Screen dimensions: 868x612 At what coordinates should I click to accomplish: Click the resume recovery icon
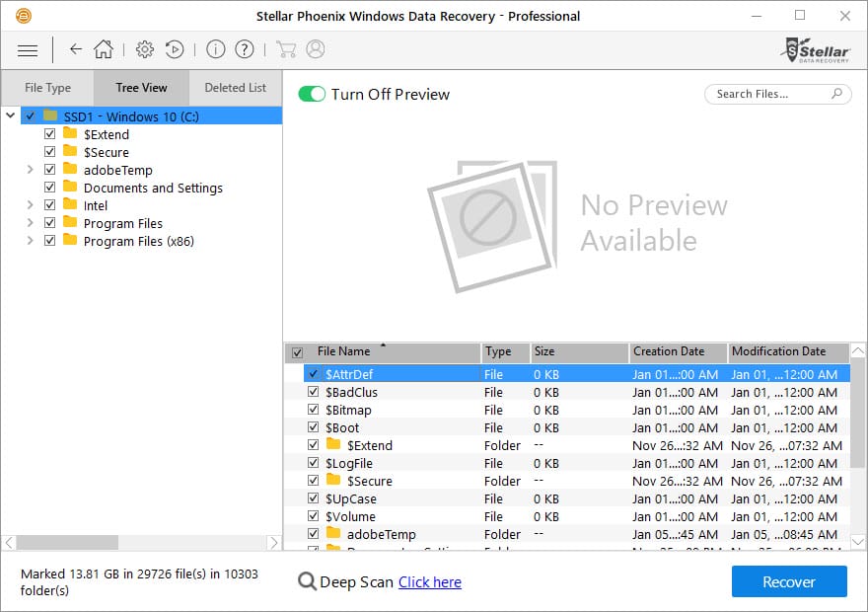pos(174,49)
